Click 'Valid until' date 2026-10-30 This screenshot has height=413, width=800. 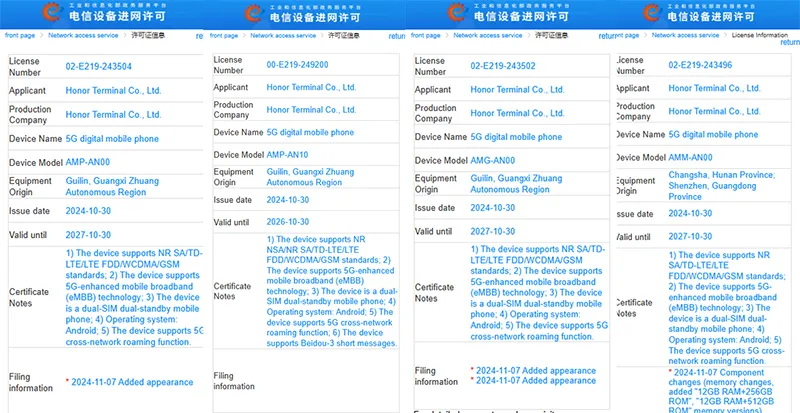point(288,222)
